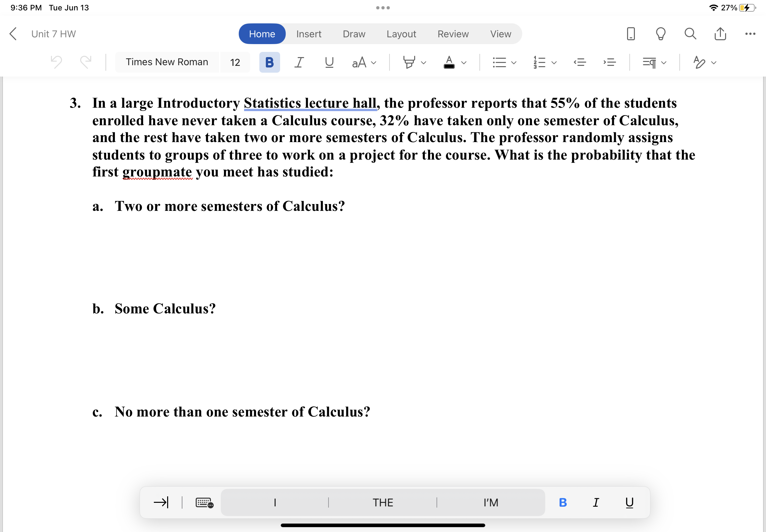Switch to the Insert tab
The height and width of the screenshot is (532, 766).
[x=308, y=33]
